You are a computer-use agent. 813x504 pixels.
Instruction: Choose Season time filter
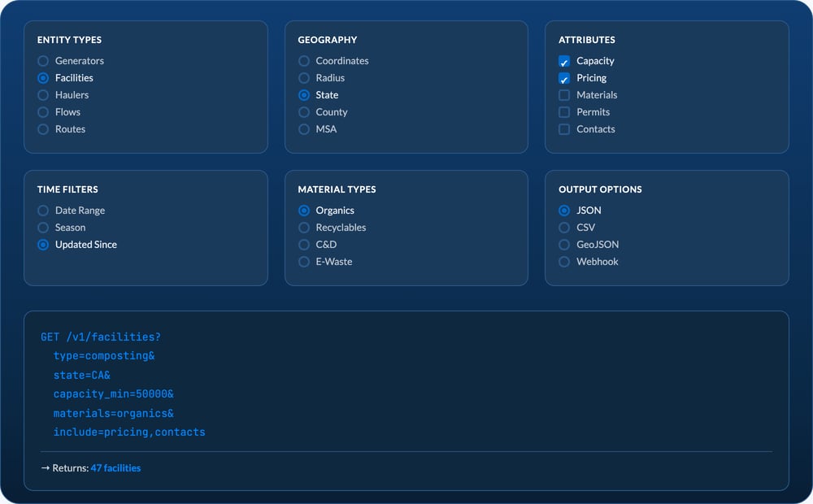pyautogui.click(x=43, y=228)
